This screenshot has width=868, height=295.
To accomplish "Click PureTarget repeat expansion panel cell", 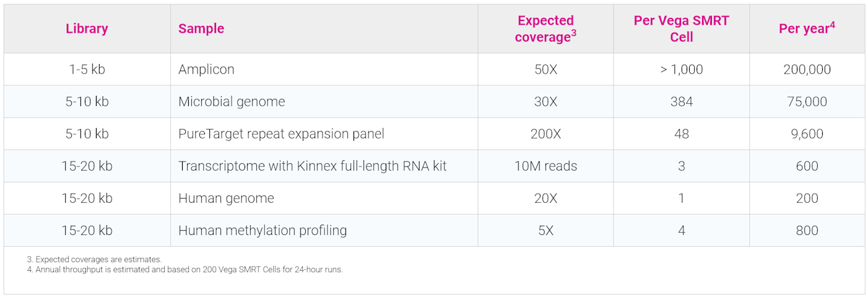I will [x=281, y=134].
